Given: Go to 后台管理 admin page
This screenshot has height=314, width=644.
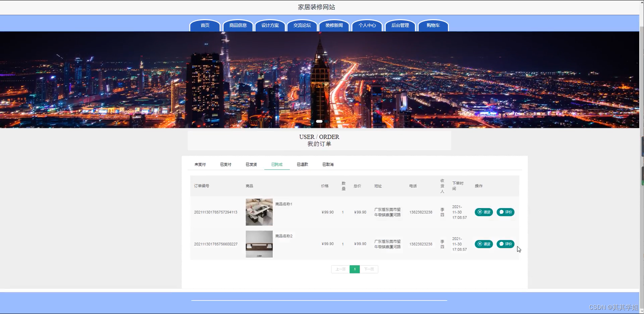Looking at the screenshot, I should click(400, 26).
